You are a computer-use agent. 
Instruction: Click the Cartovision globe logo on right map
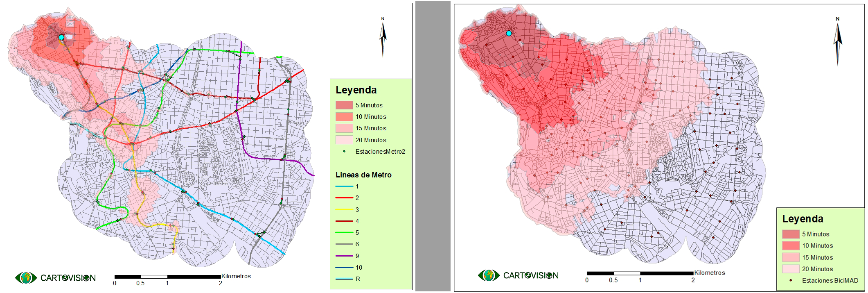[x=489, y=275]
